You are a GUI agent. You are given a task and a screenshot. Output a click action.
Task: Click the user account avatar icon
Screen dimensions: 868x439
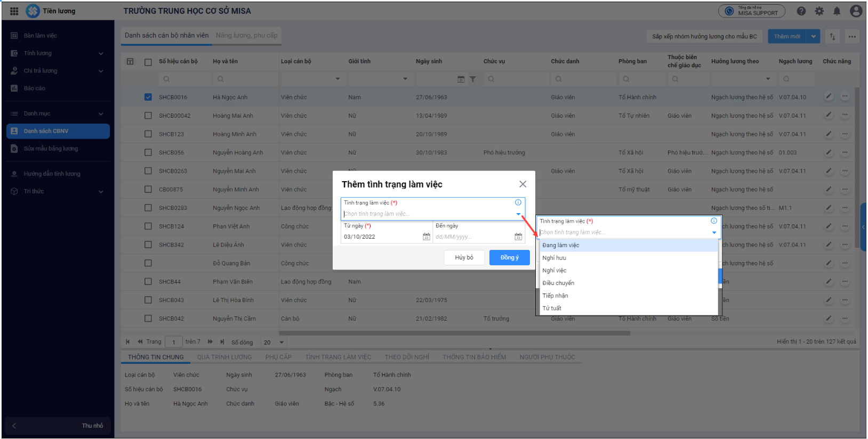(x=856, y=11)
